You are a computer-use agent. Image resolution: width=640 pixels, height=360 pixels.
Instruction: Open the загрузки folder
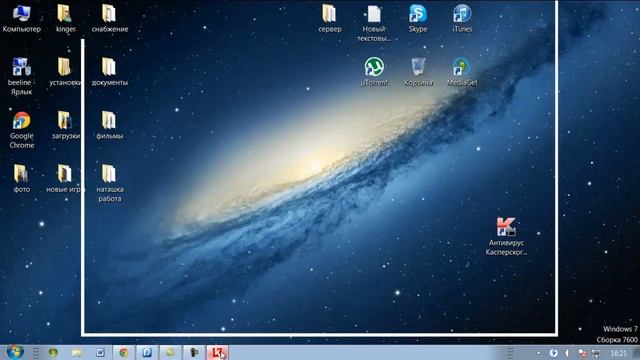click(x=65, y=125)
